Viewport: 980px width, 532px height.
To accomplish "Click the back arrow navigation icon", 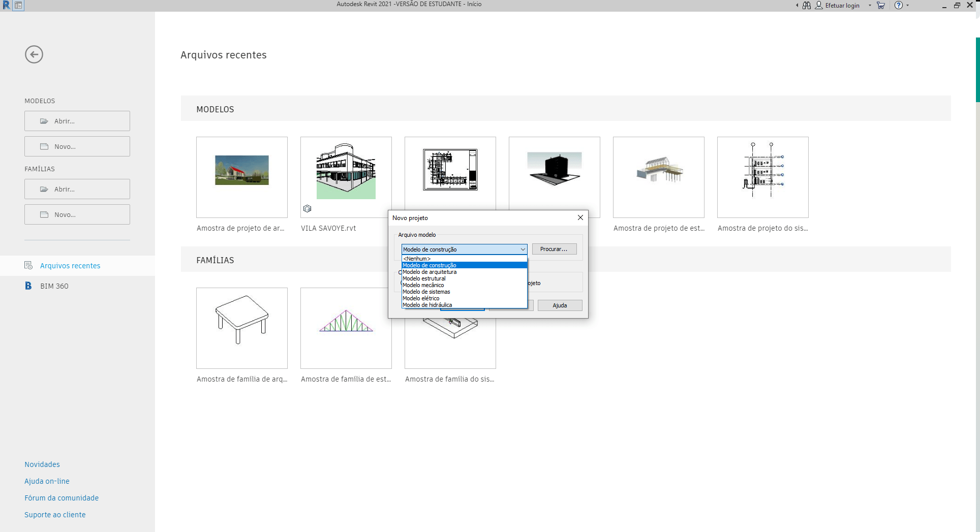I will click(x=34, y=54).
